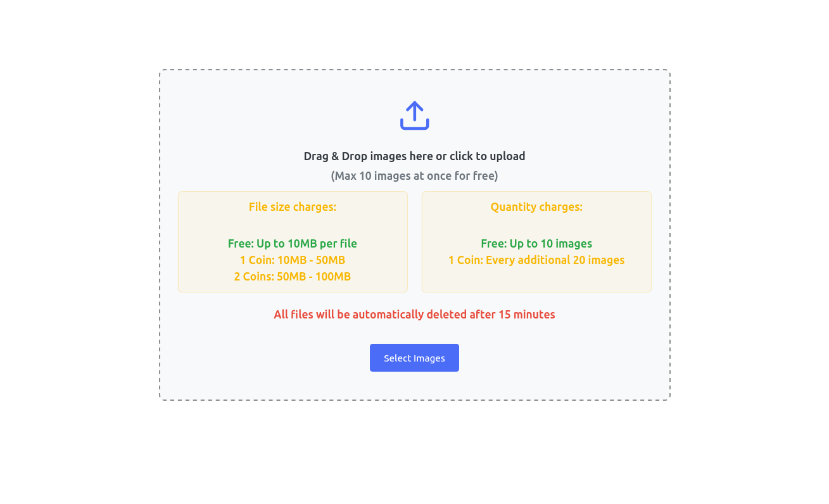Select the Free: Up to 10 images line
The height and width of the screenshot is (504, 829).
(536, 243)
